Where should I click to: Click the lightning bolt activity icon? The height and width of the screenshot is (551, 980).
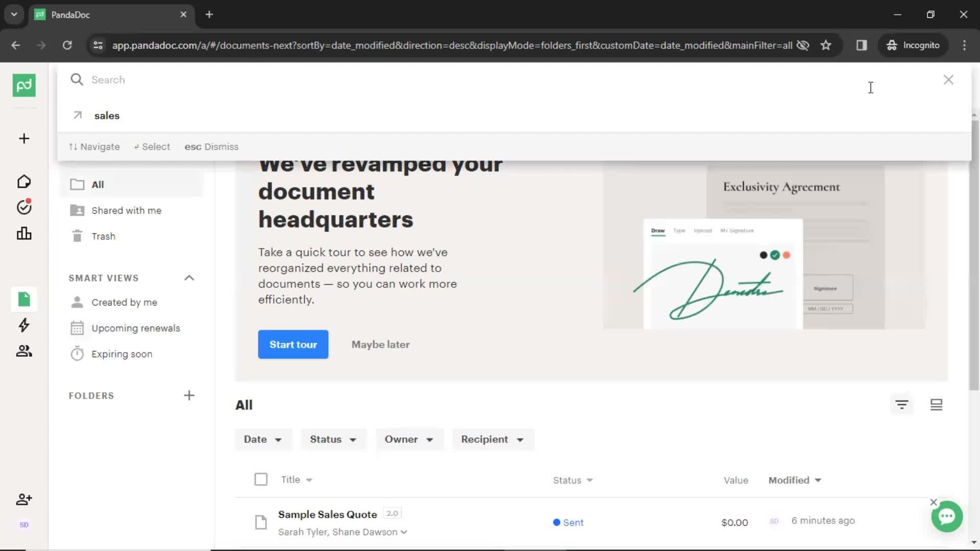[23, 325]
